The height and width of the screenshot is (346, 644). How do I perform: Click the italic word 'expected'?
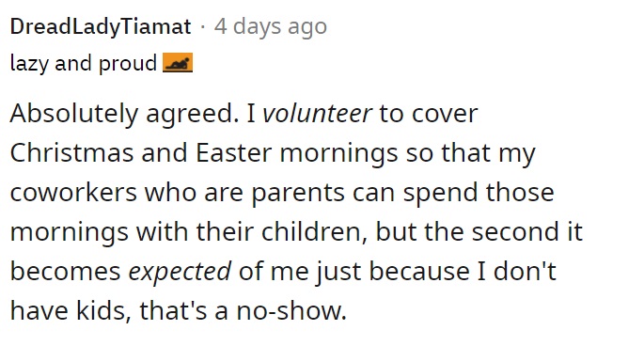(x=180, y=272)
